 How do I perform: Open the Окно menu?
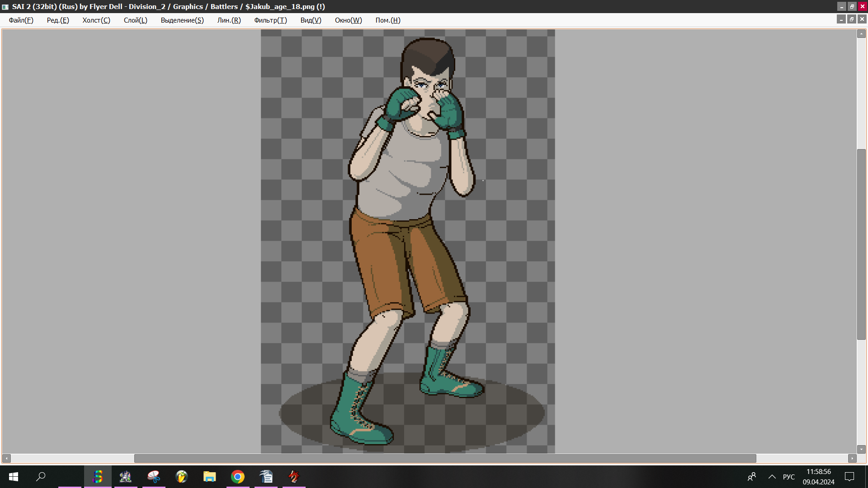pyautogui.click(x=348, y=20)
